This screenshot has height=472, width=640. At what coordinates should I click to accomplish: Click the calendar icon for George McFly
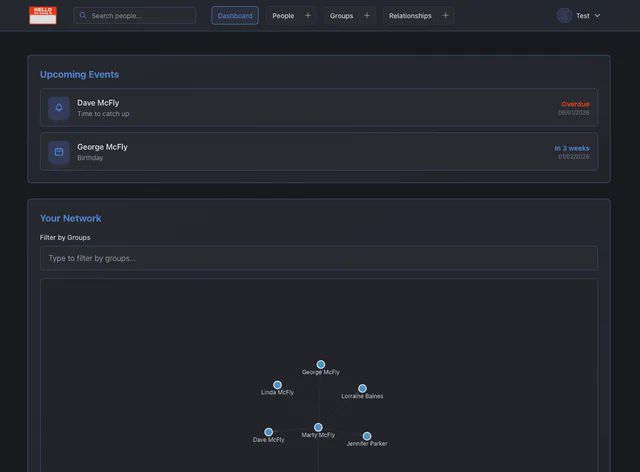59,152
